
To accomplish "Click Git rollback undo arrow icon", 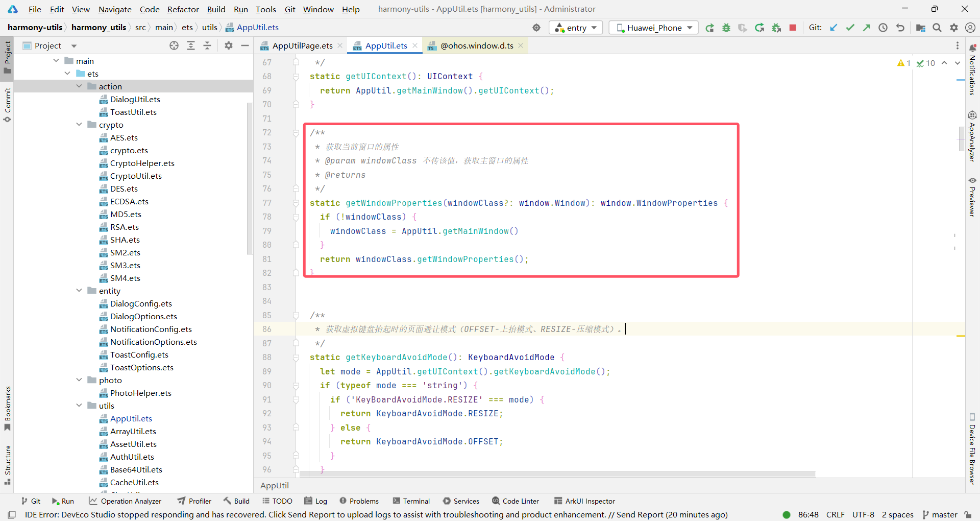I will 900,28.
